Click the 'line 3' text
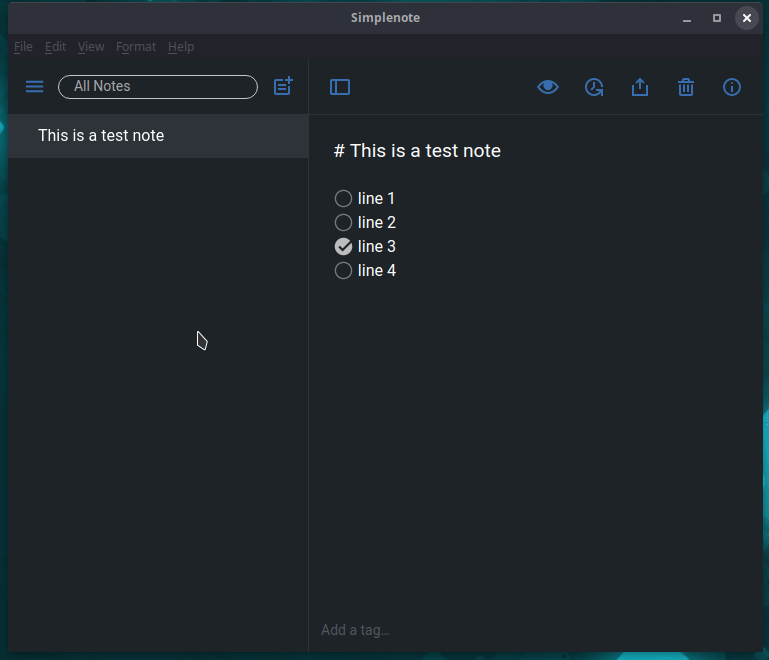Viewport: 769px width, 660px height. 377,247
